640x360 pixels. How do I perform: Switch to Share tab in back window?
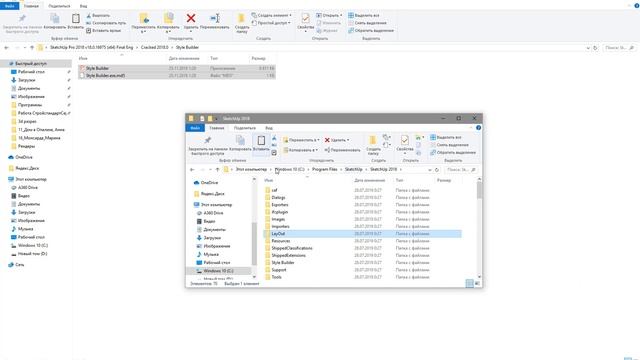(x=59, y=6)
